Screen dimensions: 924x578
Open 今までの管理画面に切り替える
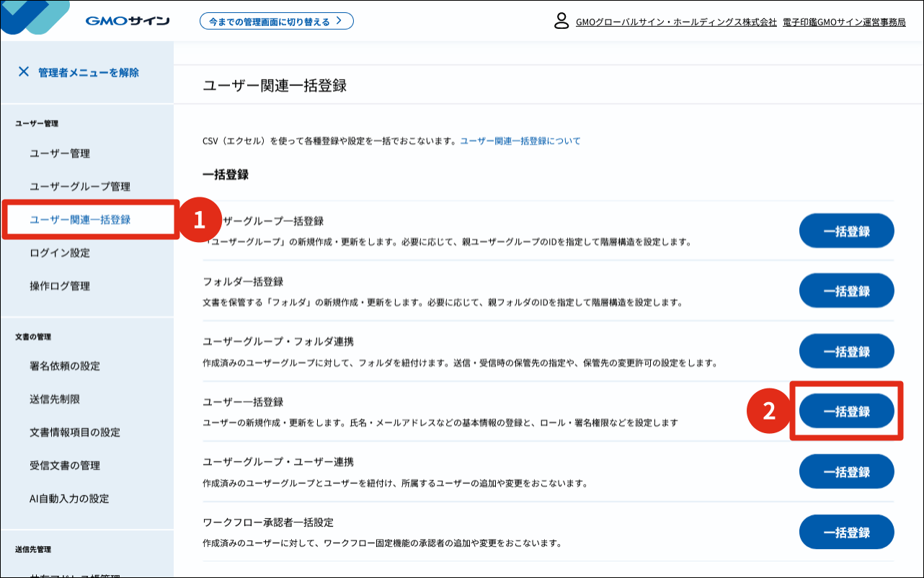click(x=276, y=21)
